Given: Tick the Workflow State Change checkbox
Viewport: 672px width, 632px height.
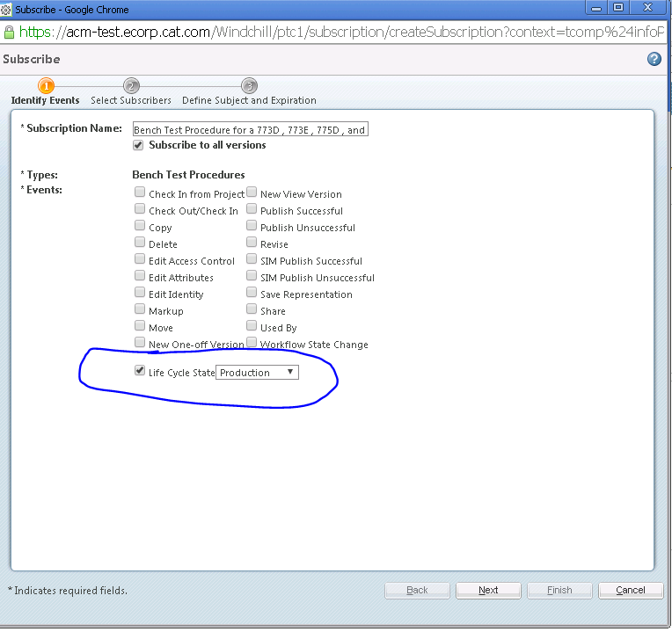Looking at the screenshot, I should tap(252, 343).
